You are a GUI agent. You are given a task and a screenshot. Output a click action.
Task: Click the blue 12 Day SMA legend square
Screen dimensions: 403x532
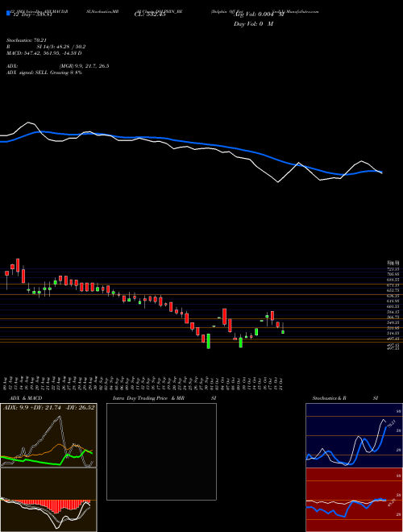(x=9, y=14)
